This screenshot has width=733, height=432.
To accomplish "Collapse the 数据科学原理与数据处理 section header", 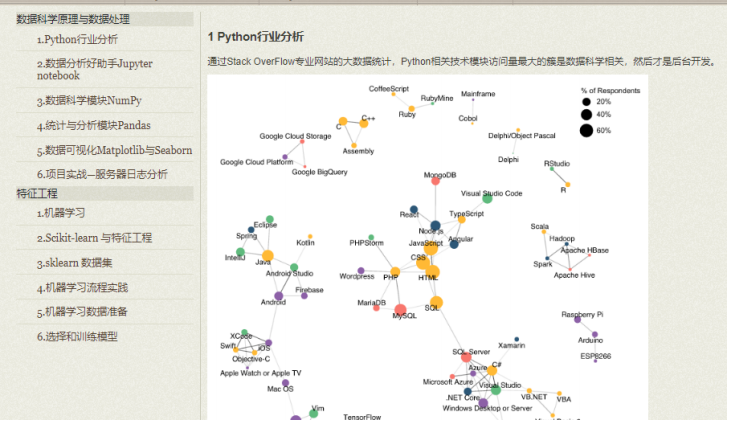I will [73, 19].
